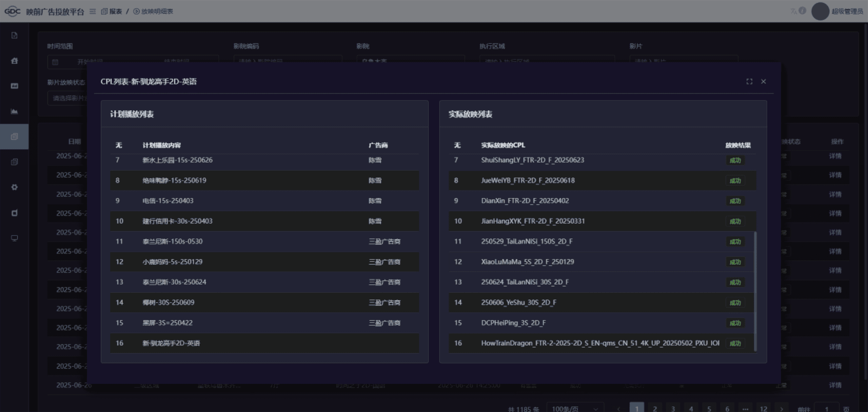Click JueWeiYB_FTR-2D_F_20250618 CPL entry
This screenshot has height=412, width=868.
pyautogui.click(x=528, y=180)
